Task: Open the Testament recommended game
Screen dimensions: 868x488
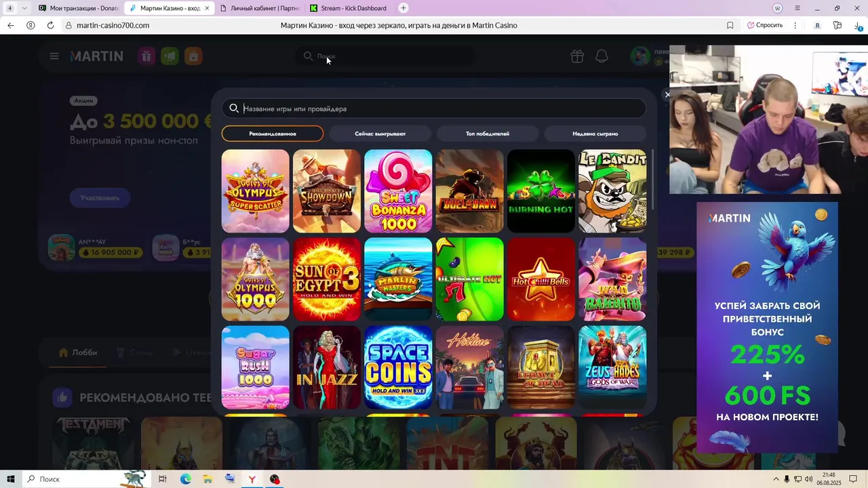Action: (93, 443)
